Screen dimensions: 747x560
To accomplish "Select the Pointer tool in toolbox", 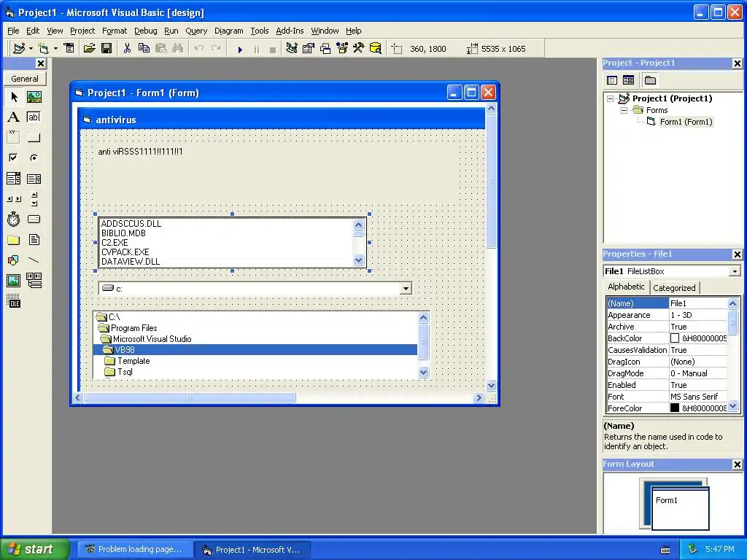I will click(x=14, y=97).
